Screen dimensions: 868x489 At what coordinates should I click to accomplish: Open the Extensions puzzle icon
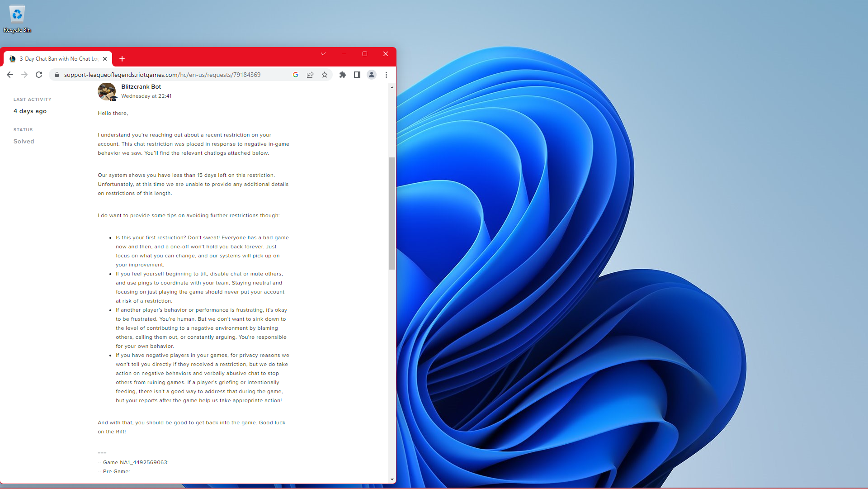coord(343,75)
